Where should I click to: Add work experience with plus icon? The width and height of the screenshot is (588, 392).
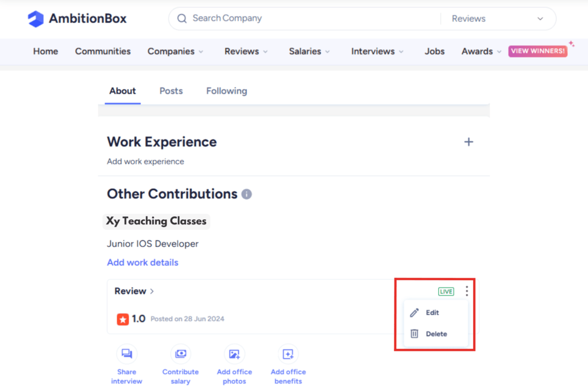tap(469, 142)
